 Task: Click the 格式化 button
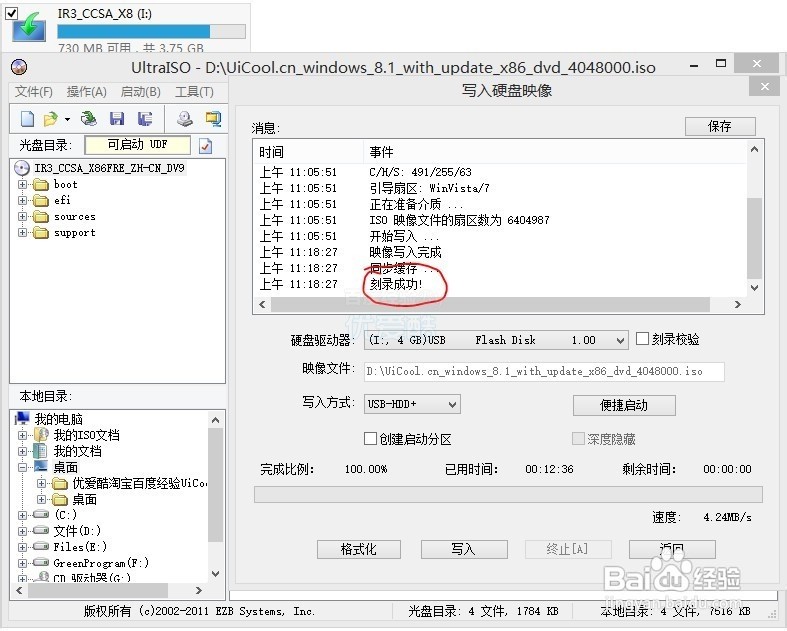pyautogui.click(x=358, y=549)
